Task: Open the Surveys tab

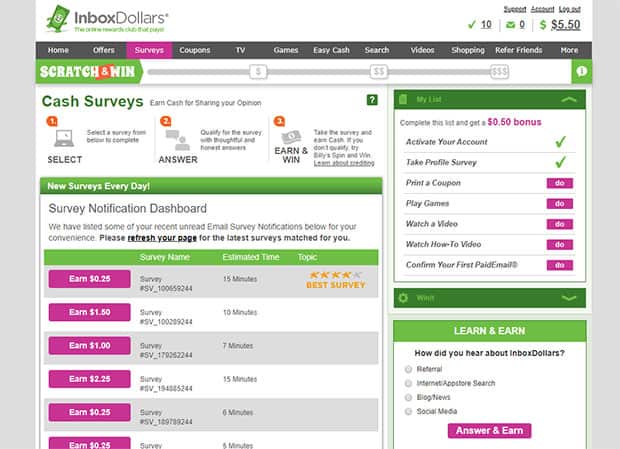Action: [x=149, y=50]
